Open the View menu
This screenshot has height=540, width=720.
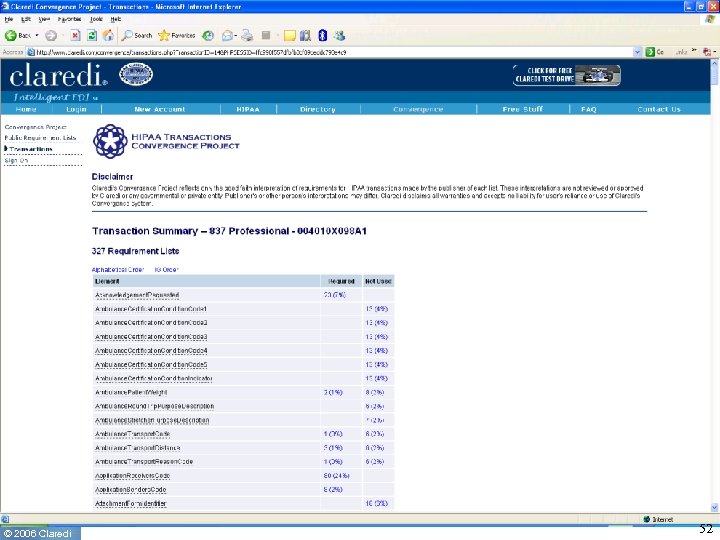45,19
